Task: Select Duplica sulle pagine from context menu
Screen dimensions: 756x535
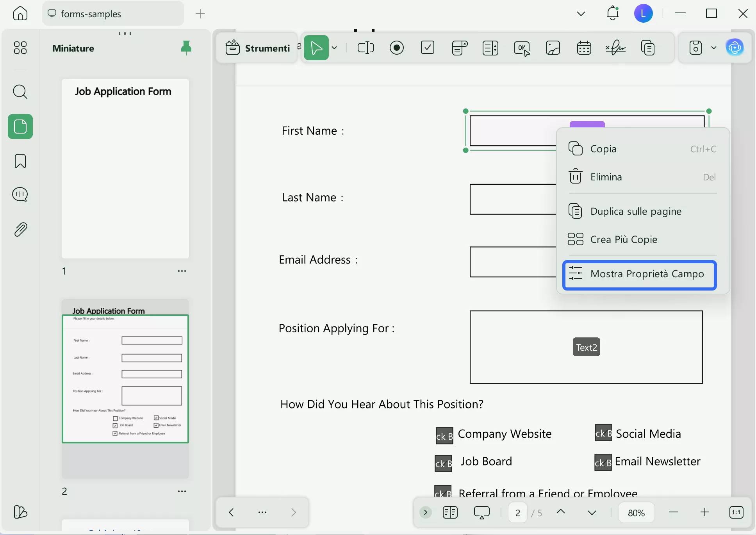Action: pyautogui.click(x=636, y=212)
